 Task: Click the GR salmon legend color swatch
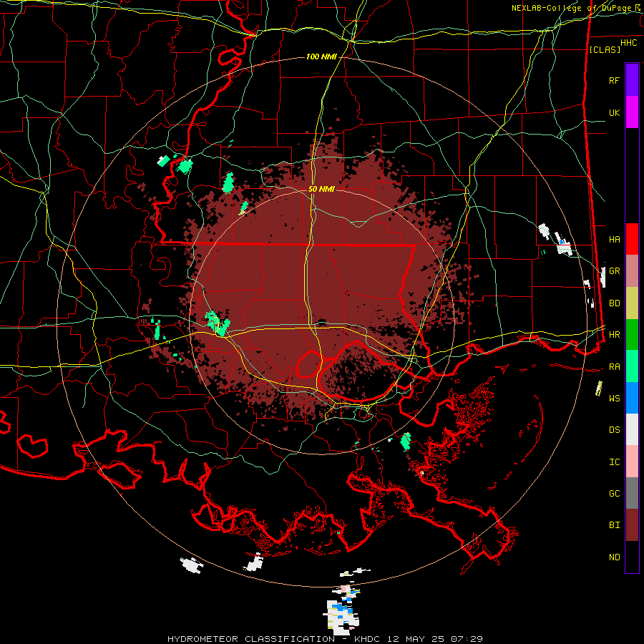tap(632, 271)
